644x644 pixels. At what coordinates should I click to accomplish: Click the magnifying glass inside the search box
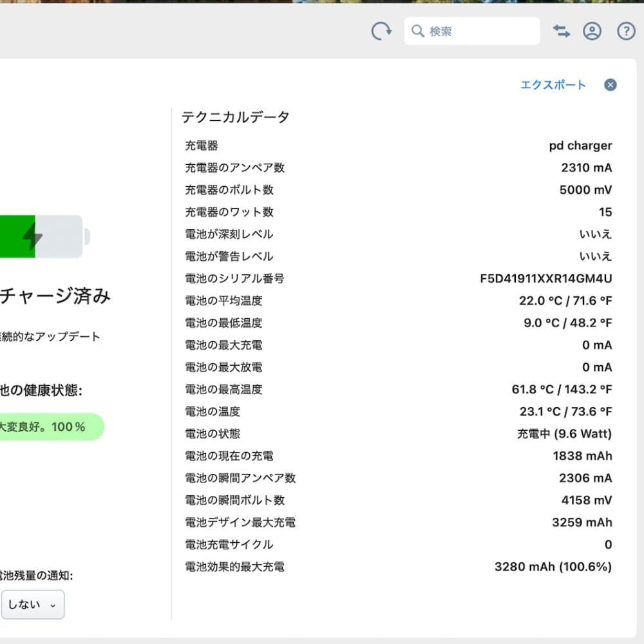417,30
